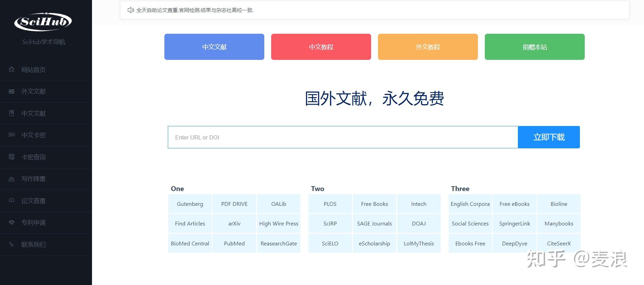
Task: Click the red 中文教程 button
Action: 321,47
